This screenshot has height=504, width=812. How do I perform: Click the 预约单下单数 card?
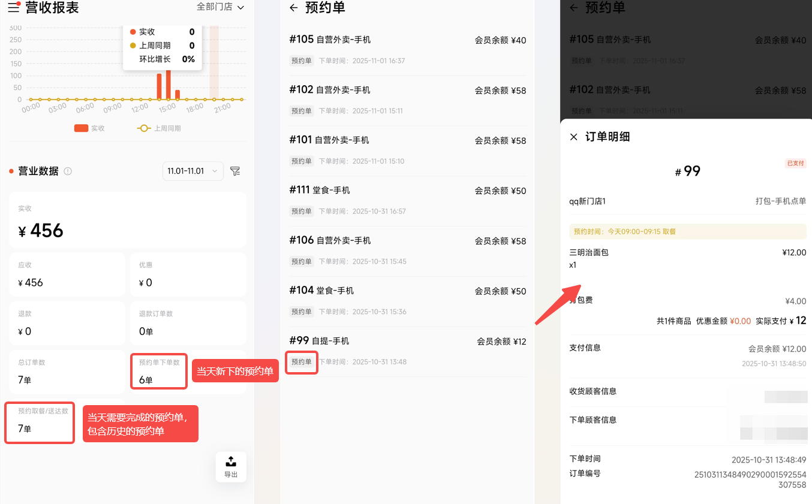coord(159,371)
